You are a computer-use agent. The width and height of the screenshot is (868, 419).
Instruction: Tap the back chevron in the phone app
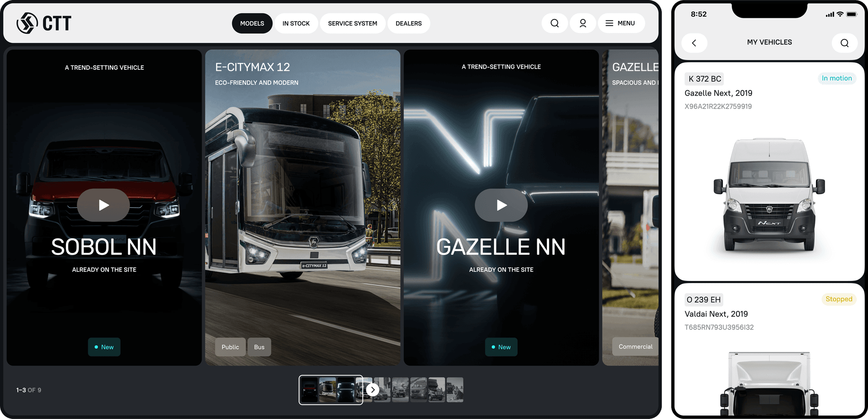pos(694,43)
